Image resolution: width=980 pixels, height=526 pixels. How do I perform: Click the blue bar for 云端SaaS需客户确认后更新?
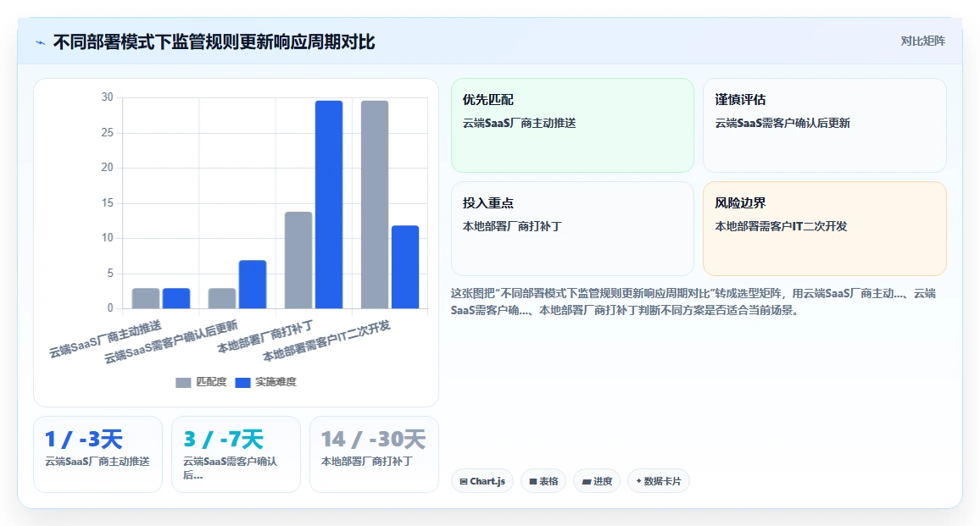253,285
